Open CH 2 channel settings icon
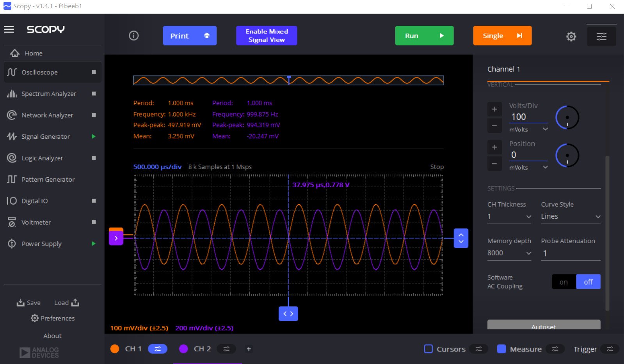This screenshot has height=364, width=624. [x=226, y=349]
